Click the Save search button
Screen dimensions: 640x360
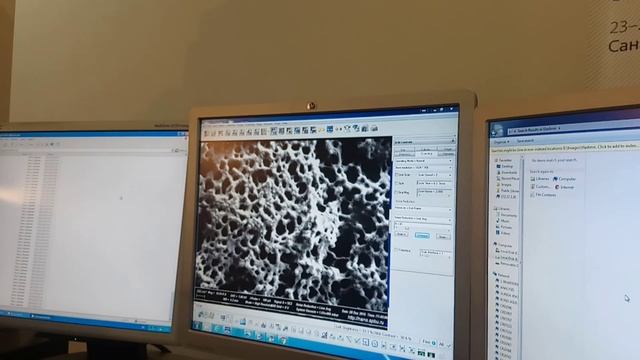coord(525,140)
